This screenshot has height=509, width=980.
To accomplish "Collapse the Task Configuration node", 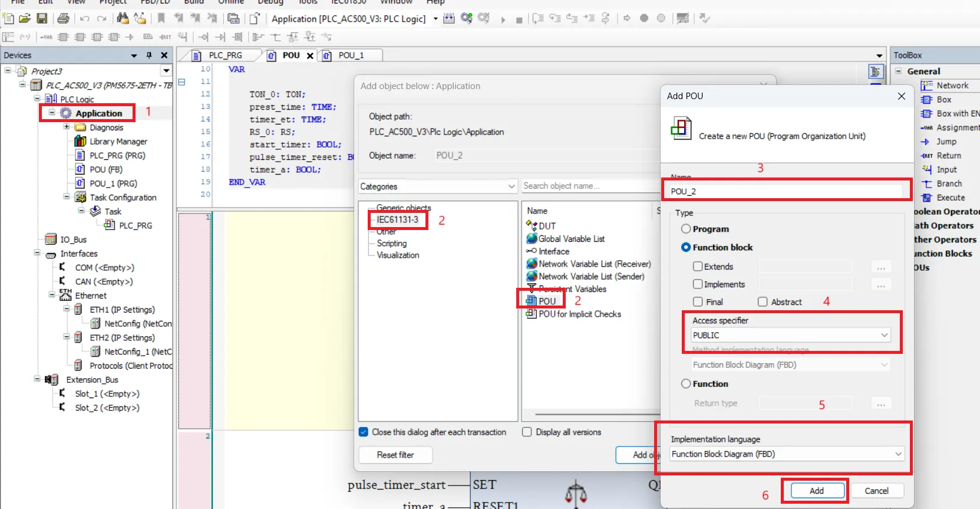I will click(67, 197).
